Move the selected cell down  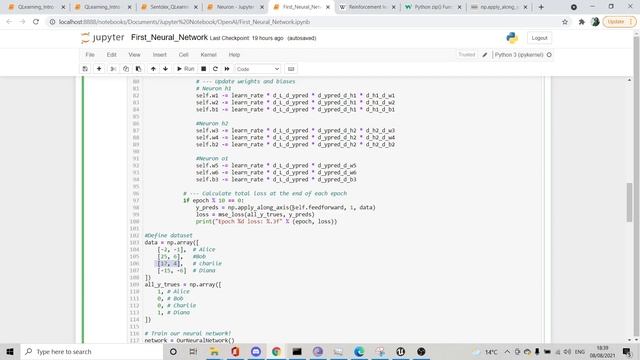click(165, 69)
